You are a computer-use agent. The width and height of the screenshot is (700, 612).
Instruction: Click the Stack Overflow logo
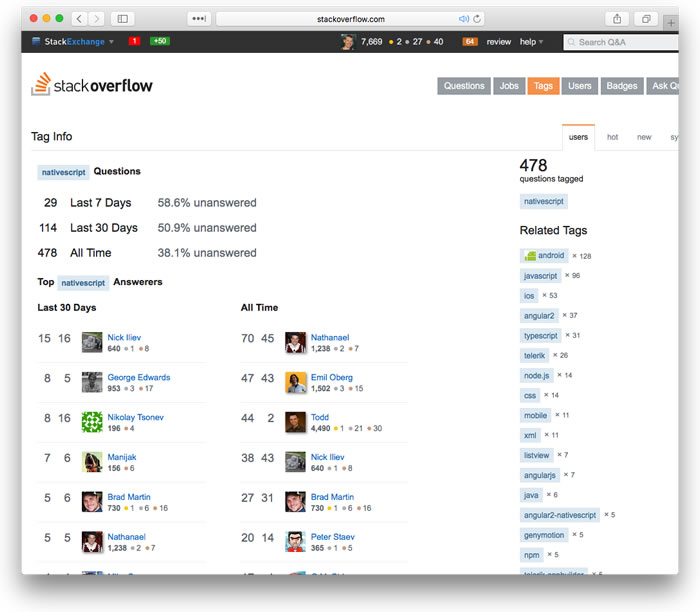(x=92, y=84)
